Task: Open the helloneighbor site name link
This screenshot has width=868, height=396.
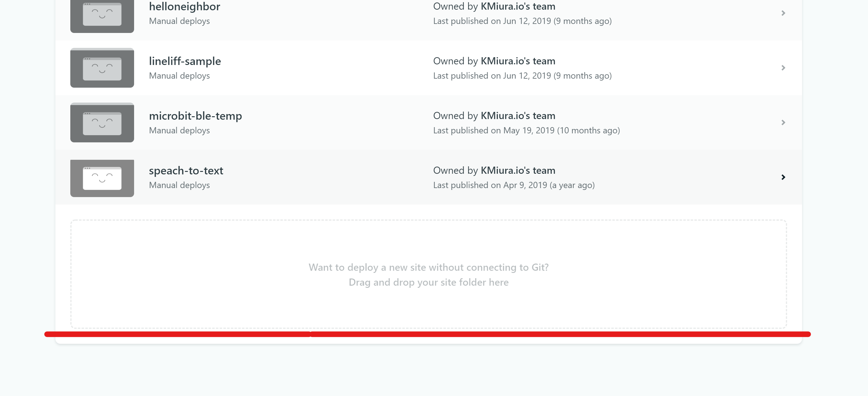Action: tap(184, 7)
